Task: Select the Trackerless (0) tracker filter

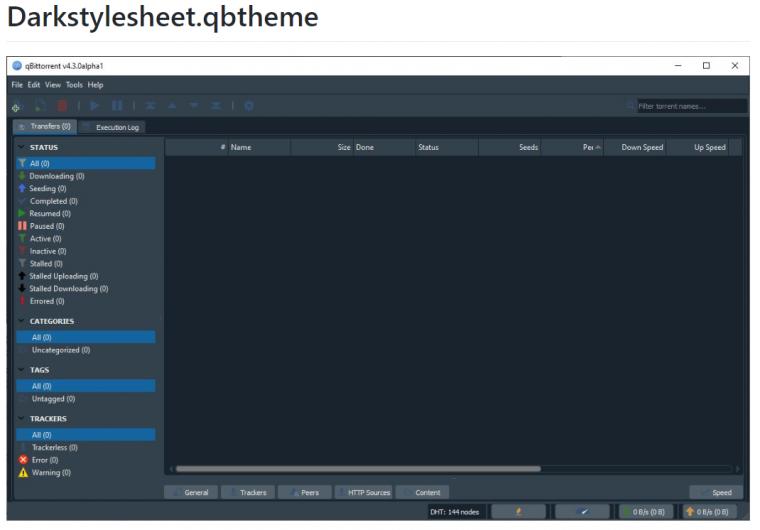Action: click(x=86, y=447)
